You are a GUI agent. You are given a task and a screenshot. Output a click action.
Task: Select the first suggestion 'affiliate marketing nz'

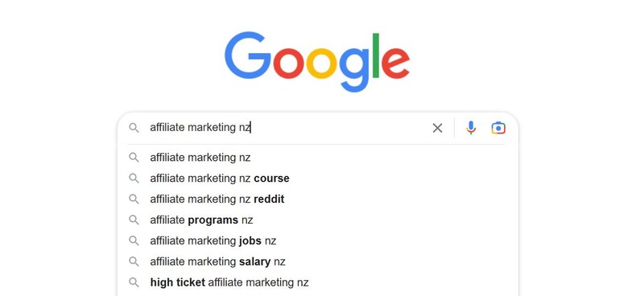pos(317,158)
